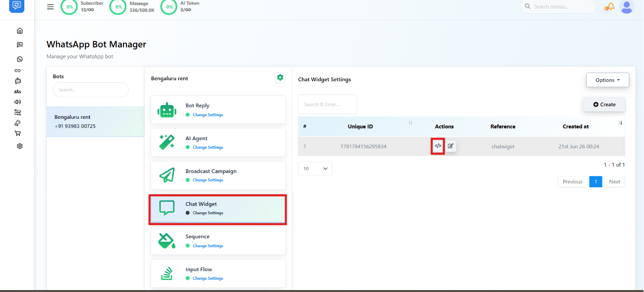
Task: Click the Create button
Action: [x=604, y=105]
